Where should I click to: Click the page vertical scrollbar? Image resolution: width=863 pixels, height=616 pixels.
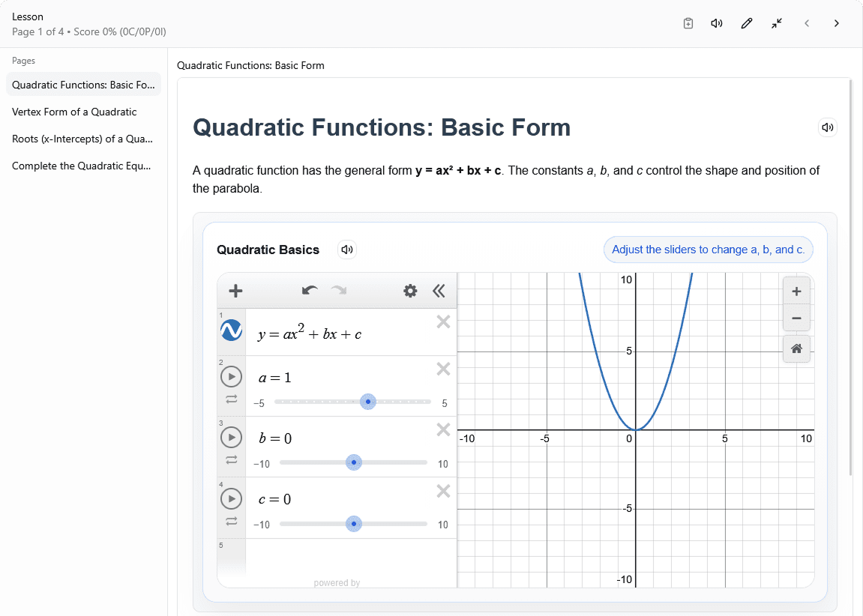click(x=852, y=278)
